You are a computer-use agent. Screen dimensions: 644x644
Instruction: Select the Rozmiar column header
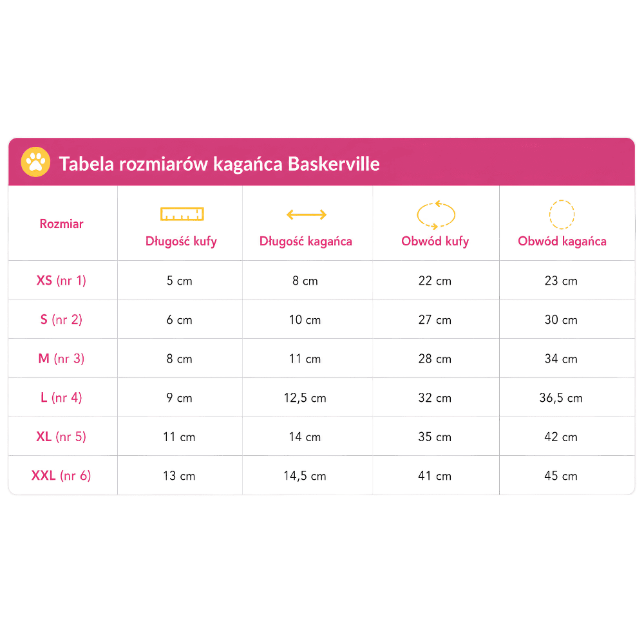tap(62, 224)
